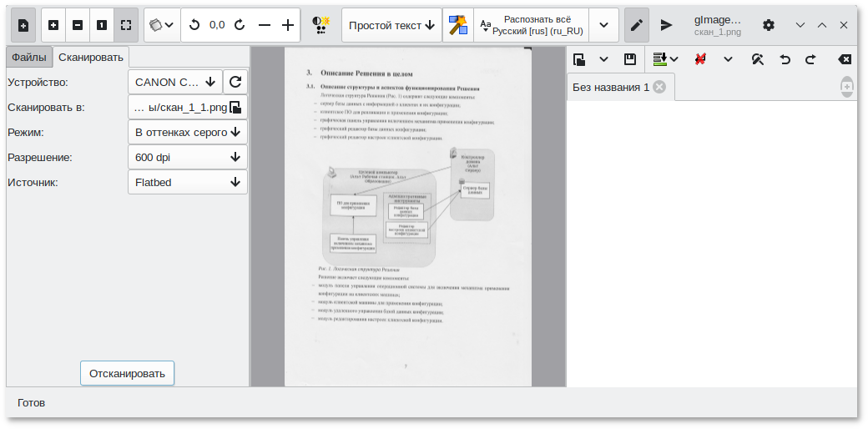Toggle the sources panel button
The height and width of the screenshot is (429, 868).
[x=23, y=25]
